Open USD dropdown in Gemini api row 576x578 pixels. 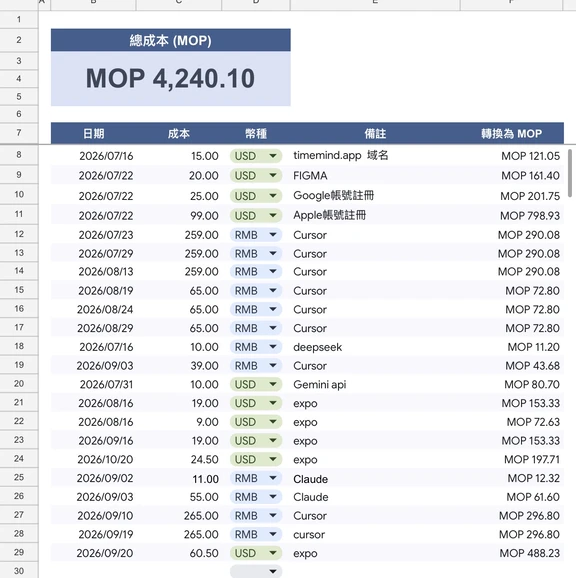pyautogui.click(x=256, y=384)
